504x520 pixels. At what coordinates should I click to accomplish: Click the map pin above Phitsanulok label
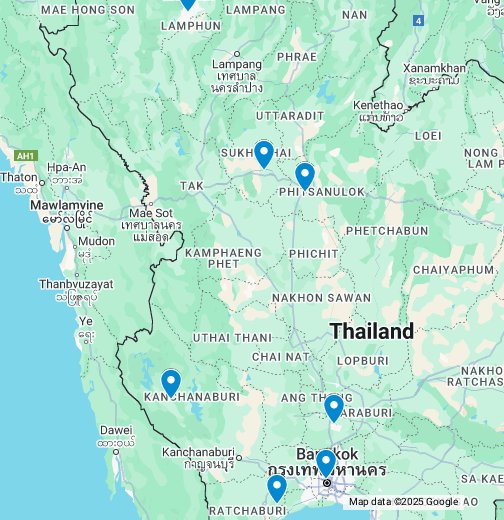point(305,176)
